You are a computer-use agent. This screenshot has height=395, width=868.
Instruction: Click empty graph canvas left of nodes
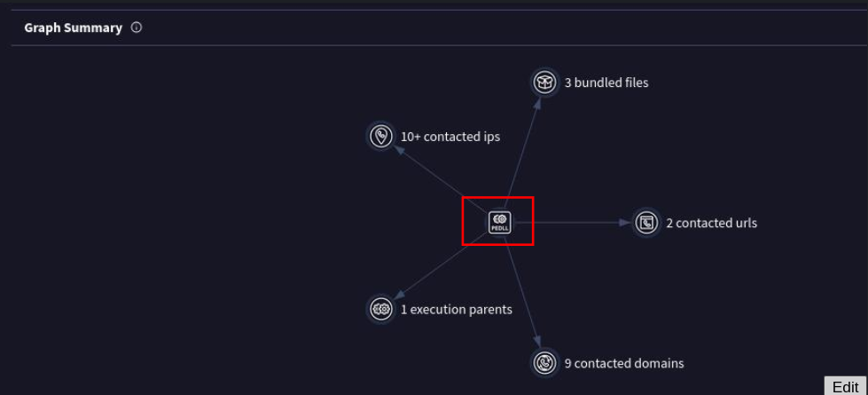coord(177,222)
